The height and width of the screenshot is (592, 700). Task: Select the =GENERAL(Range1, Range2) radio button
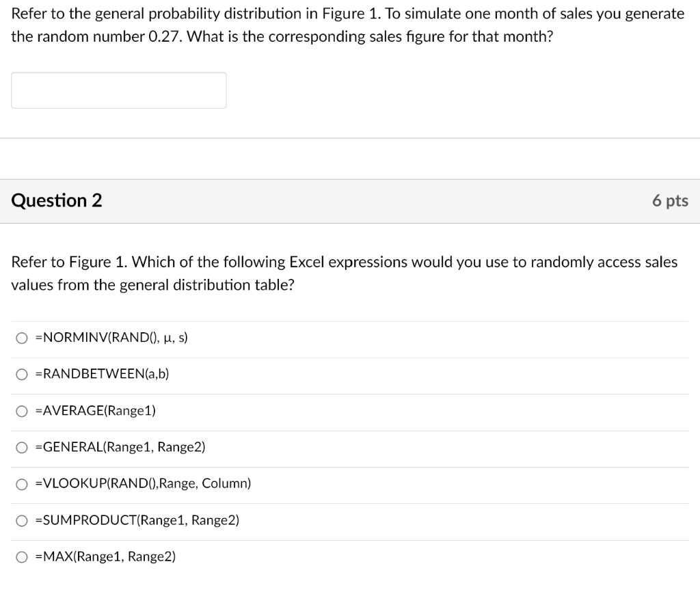point(21,448)
